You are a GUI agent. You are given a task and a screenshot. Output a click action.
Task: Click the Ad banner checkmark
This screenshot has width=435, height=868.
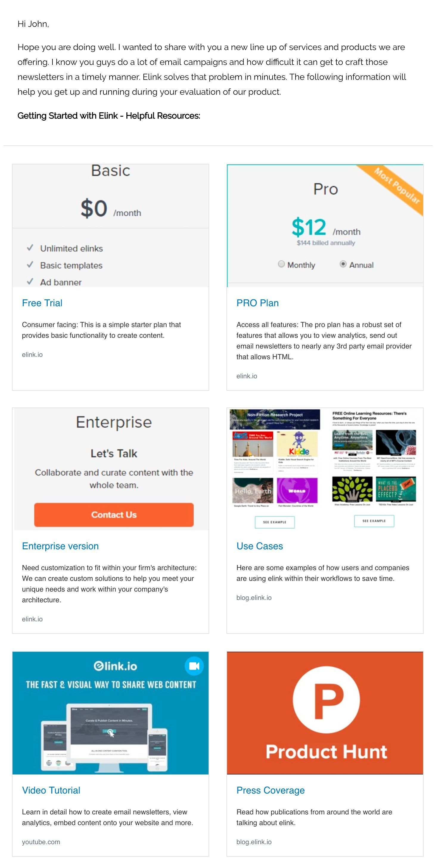coord(30,281)
